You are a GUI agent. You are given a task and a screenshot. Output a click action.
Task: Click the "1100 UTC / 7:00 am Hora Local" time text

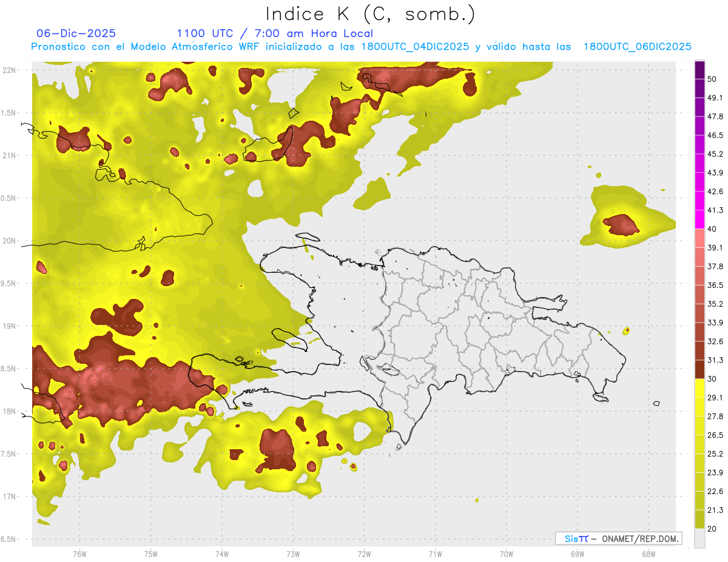tap(275, 33)
